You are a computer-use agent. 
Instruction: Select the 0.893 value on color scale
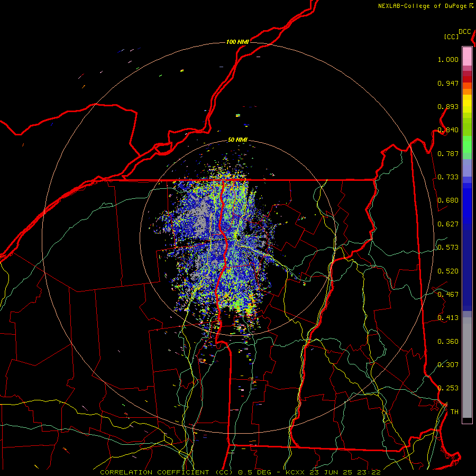point(448,106)
